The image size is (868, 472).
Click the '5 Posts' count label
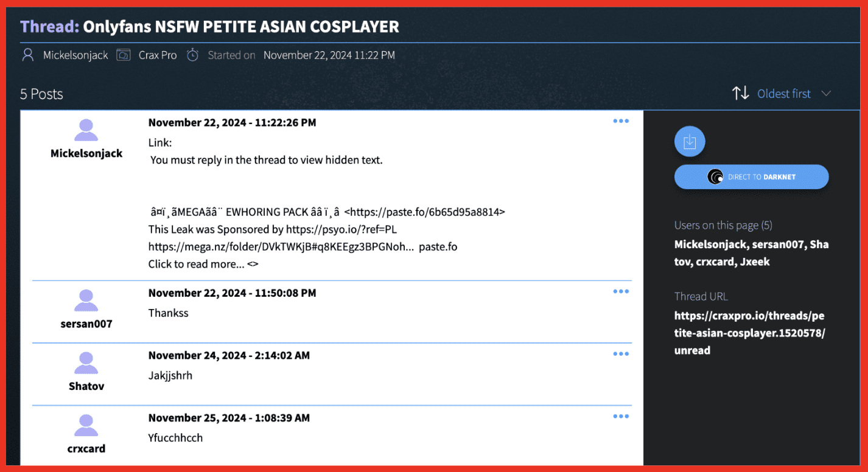click(x=41, y=94)
